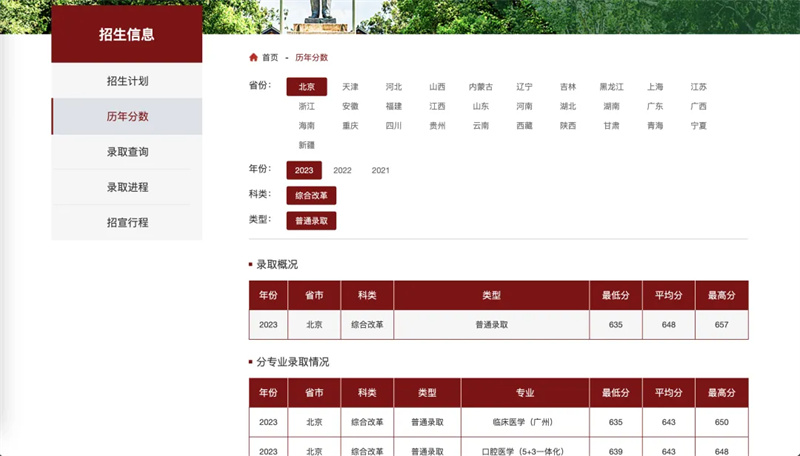This screenshot has width=800, height=456.
Task: Select 综合改革 category filter
Action: pyautogui.click(x=311, y=195)
